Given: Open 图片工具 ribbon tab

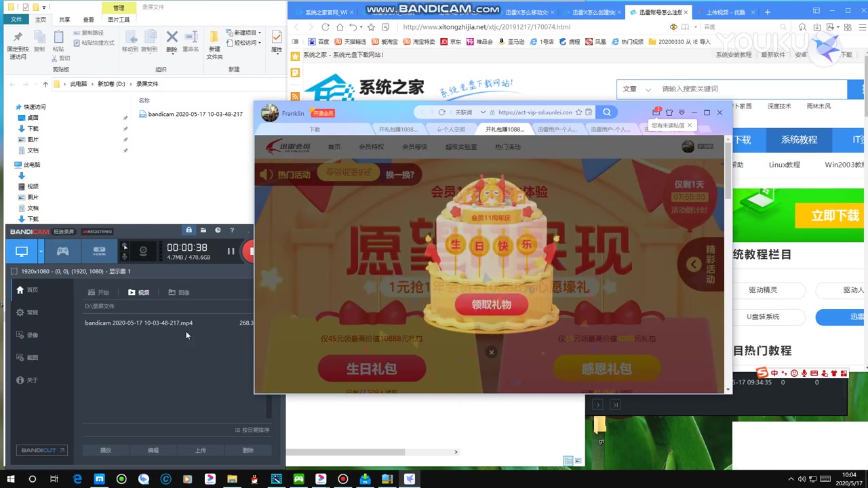Looking at the screenshot, I should point(119,20).
